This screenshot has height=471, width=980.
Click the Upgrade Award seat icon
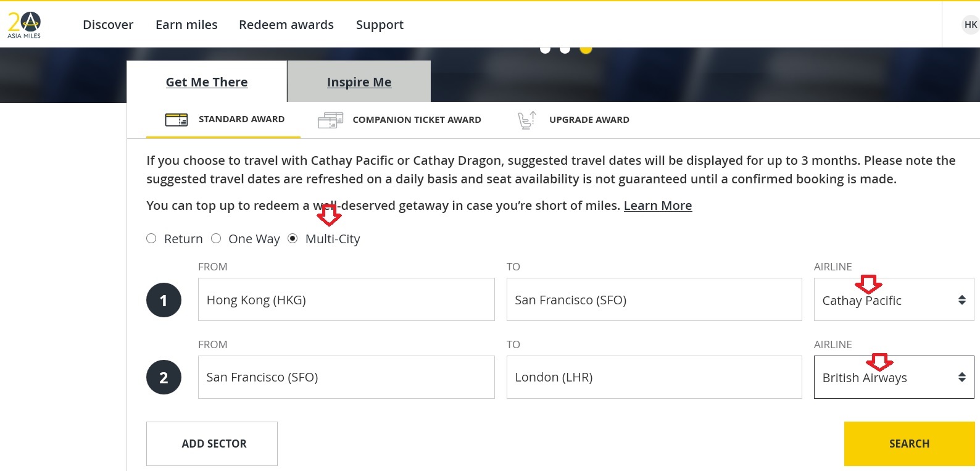[x=526, y=120]
